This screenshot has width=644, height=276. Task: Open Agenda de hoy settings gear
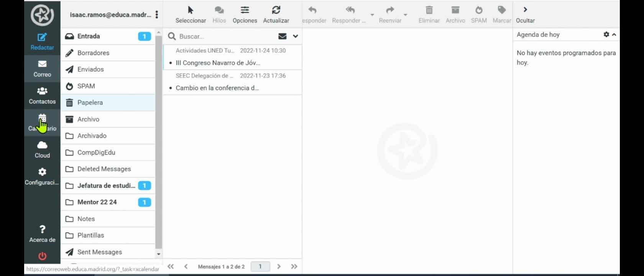(606, 34)
